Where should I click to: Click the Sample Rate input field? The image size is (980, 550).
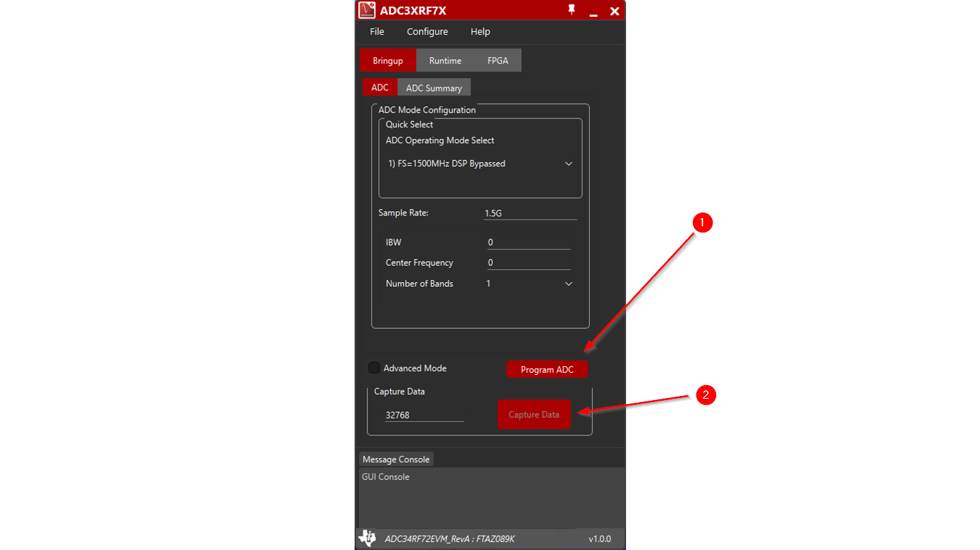coord(530,213)
